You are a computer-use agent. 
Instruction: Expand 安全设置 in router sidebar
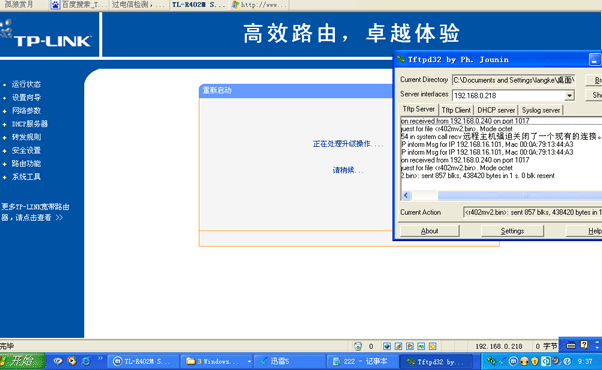pyautogui.click(x=26, y=150)
